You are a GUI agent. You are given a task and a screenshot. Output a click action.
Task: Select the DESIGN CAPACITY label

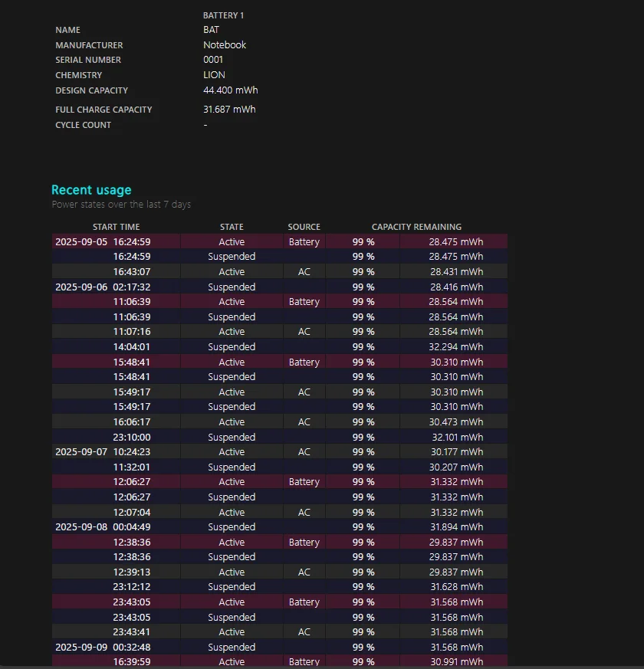click(x=91, y=90)
